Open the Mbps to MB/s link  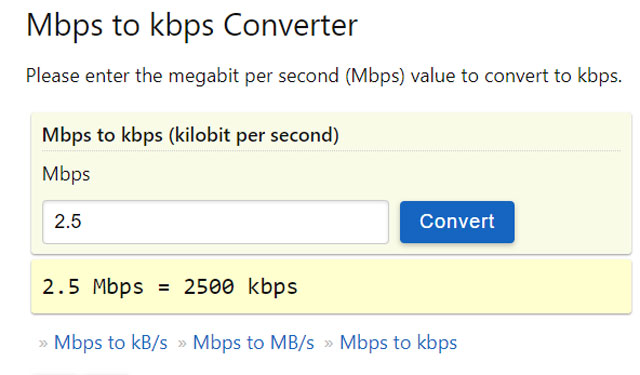pos(253,342)
